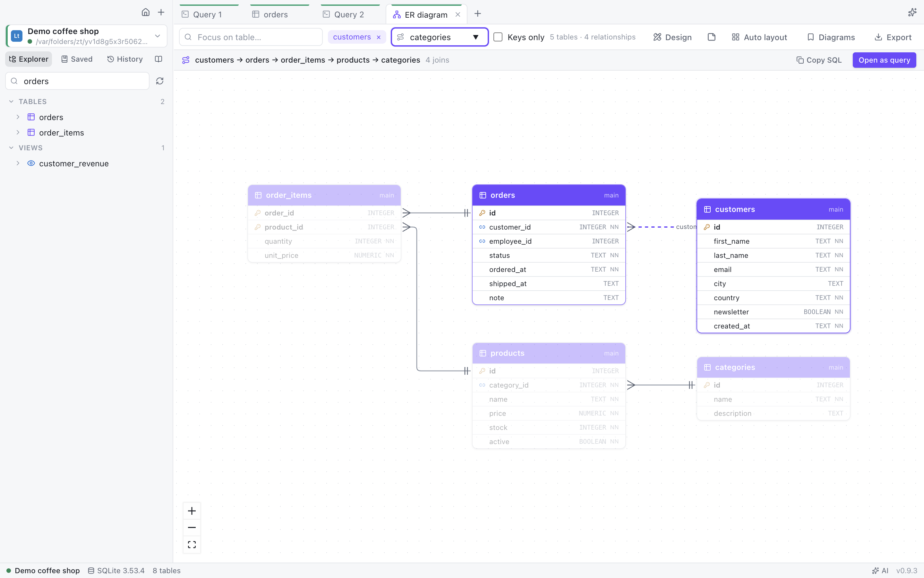Collapse the TABLES section
This screenshot has width=924, height=578.
(11, 101)
